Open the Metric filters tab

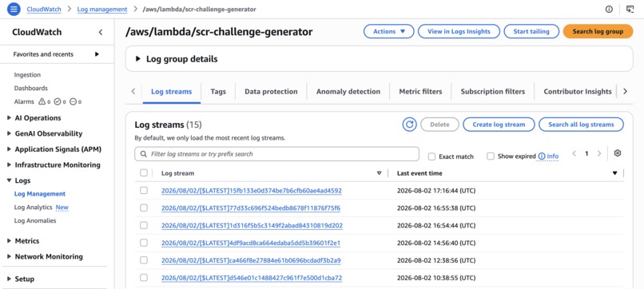[x=420, y=92]
